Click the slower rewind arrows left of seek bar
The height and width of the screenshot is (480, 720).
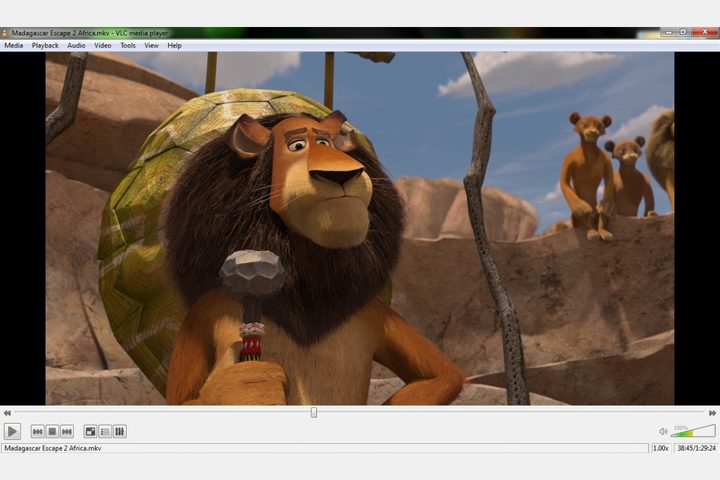click(x=7, y=412)
